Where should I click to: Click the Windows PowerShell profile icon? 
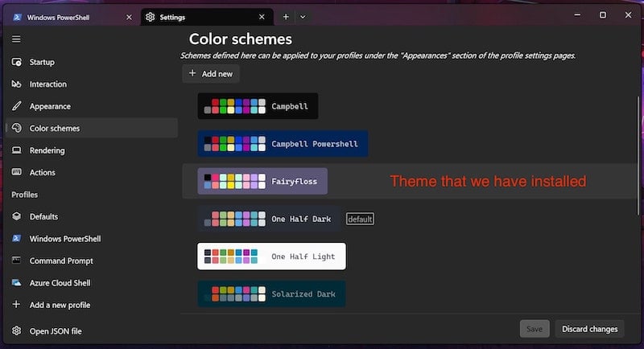pyautogui.click(x=16, y=238)
